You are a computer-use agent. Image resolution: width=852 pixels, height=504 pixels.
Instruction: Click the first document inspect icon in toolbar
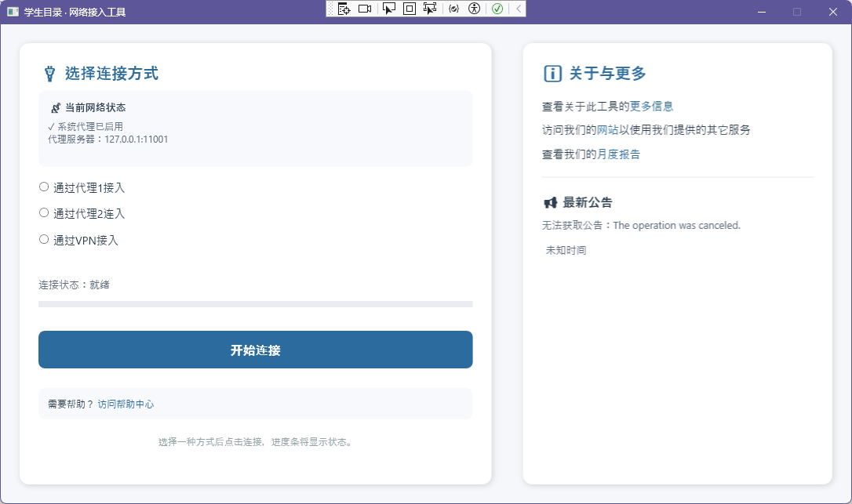(x=344, y=8)
